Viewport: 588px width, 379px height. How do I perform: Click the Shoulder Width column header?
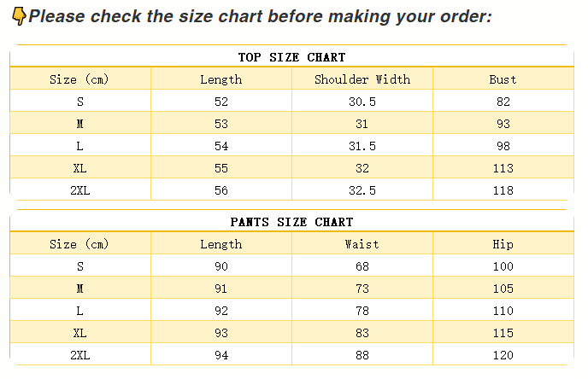pyautogui.click(x=362, y=79)
